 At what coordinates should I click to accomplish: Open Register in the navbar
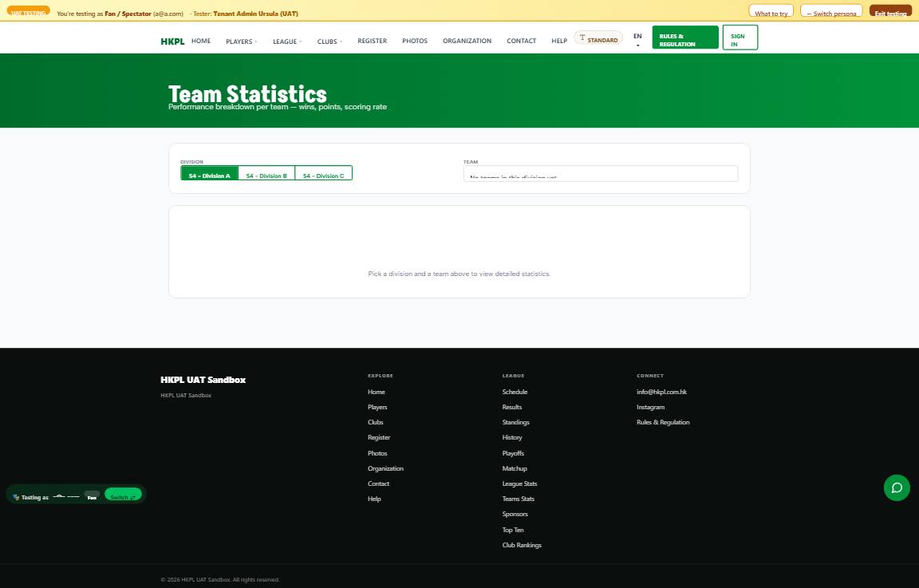tap(373, 41)
